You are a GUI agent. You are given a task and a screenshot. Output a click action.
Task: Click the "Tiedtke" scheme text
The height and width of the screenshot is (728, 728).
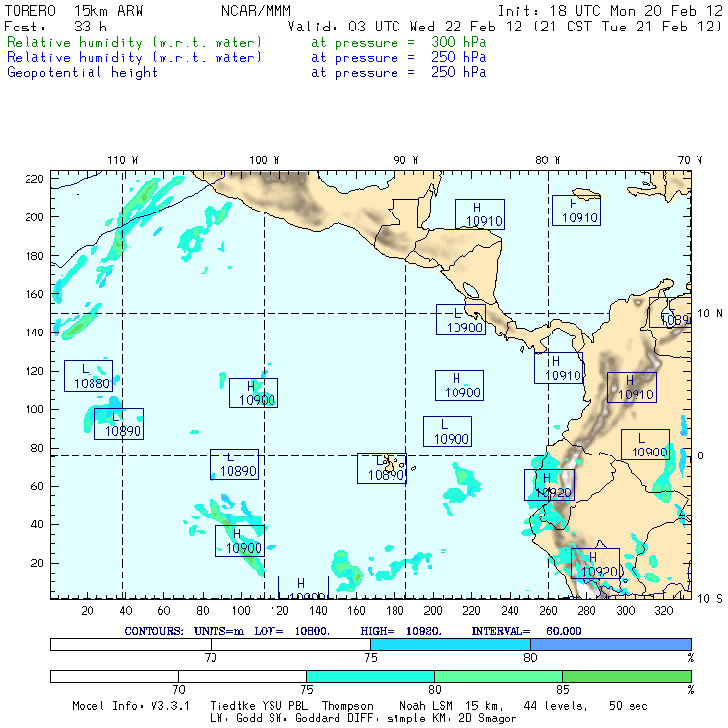click(x=232, y=706)
